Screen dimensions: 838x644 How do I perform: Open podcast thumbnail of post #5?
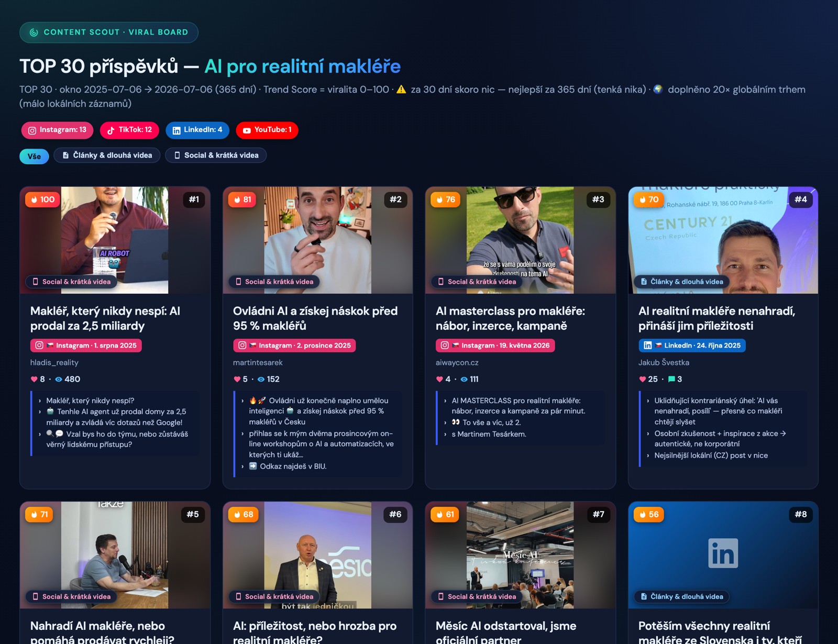click(115, 556)
